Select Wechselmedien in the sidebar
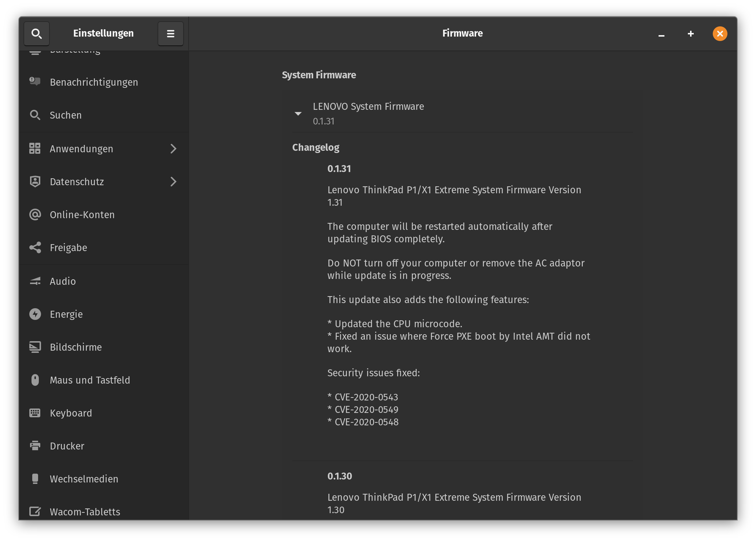756x541 pixels. click(x=84, y=479)
